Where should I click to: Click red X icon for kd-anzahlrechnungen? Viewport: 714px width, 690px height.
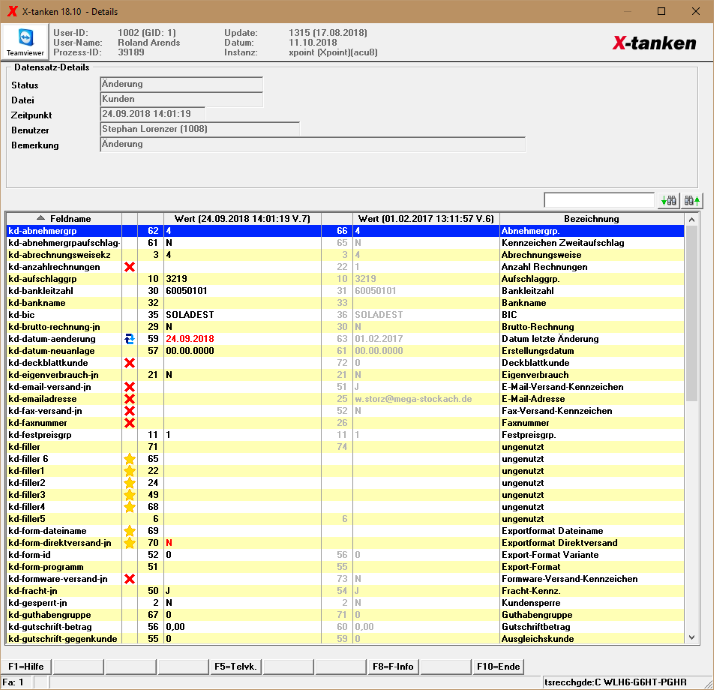[x=129, y=267]
